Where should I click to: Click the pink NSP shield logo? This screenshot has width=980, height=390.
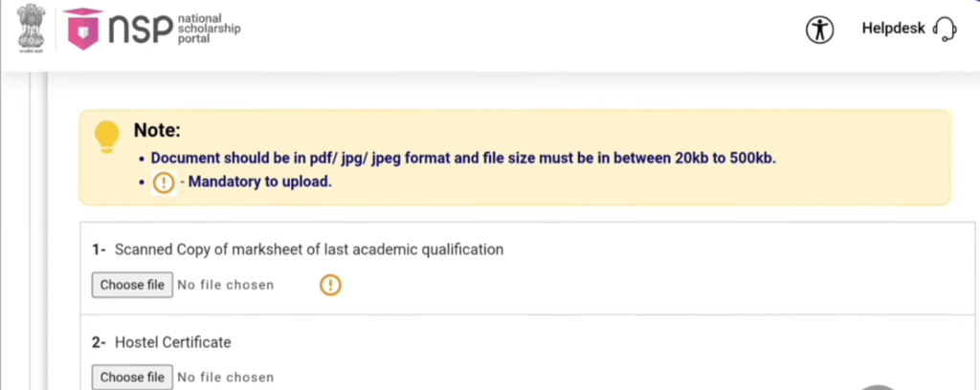83,30
